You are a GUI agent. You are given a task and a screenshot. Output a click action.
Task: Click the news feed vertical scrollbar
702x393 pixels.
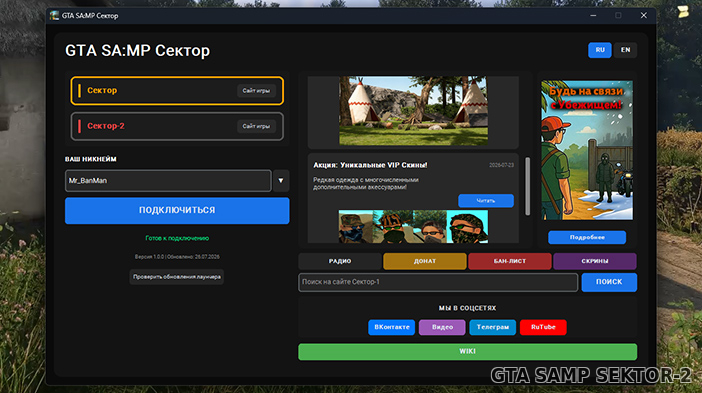pyautogui.click(x=527, y=186)
